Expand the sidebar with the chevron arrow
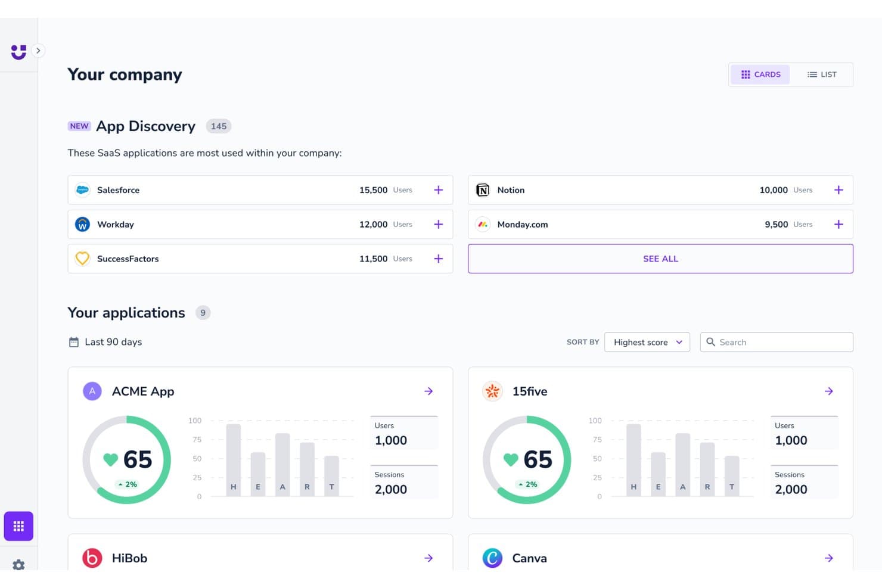Image resolution: width=882 pixels, height=588 pixels. tap(38, 51)
